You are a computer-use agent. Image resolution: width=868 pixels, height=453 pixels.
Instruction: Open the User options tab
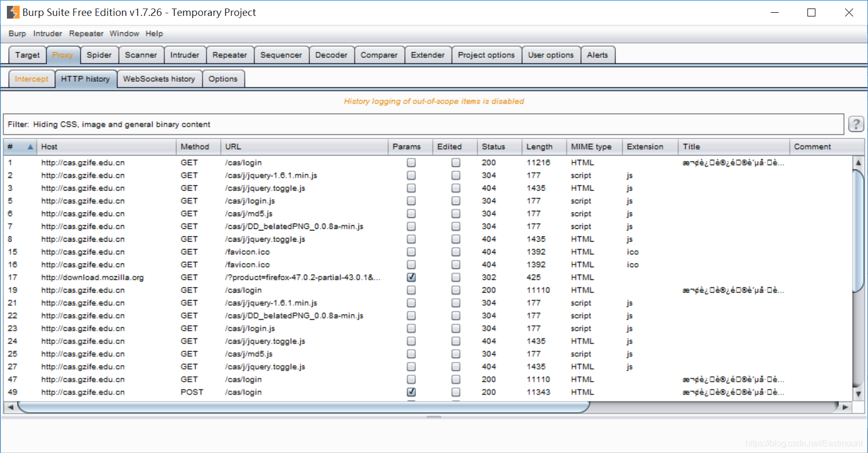coord(551,55)
